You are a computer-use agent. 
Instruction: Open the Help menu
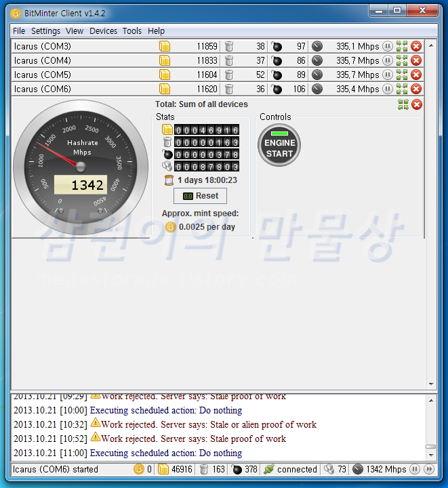156,31
